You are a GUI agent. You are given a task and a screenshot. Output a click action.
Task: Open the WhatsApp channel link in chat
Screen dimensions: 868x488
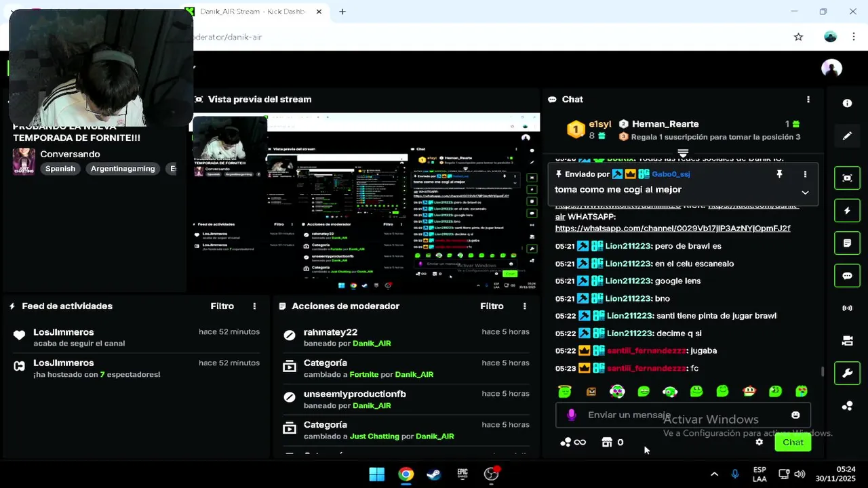[x=673, y=228]
